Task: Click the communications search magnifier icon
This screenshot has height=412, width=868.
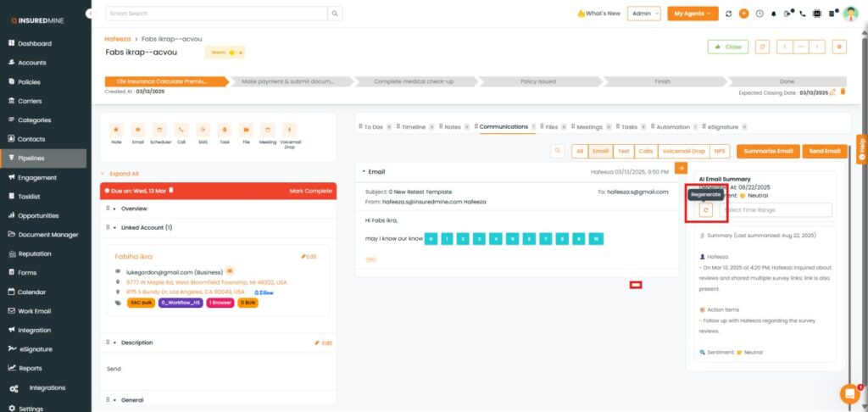Action: pos(558,151)
